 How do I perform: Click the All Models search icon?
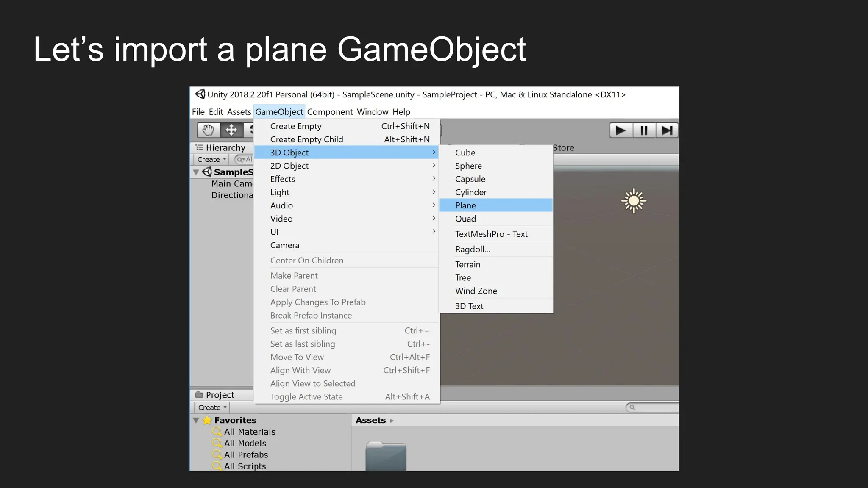pos(217,443)
